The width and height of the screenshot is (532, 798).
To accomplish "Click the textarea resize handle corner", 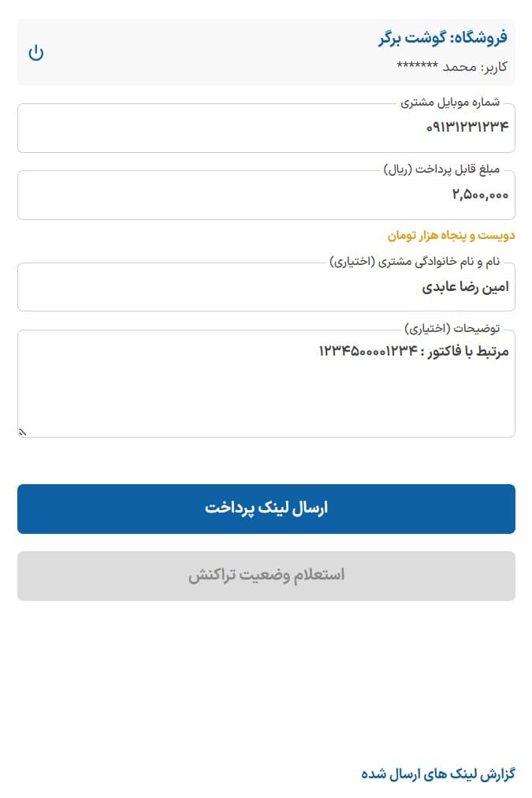I will coord(22,431).
